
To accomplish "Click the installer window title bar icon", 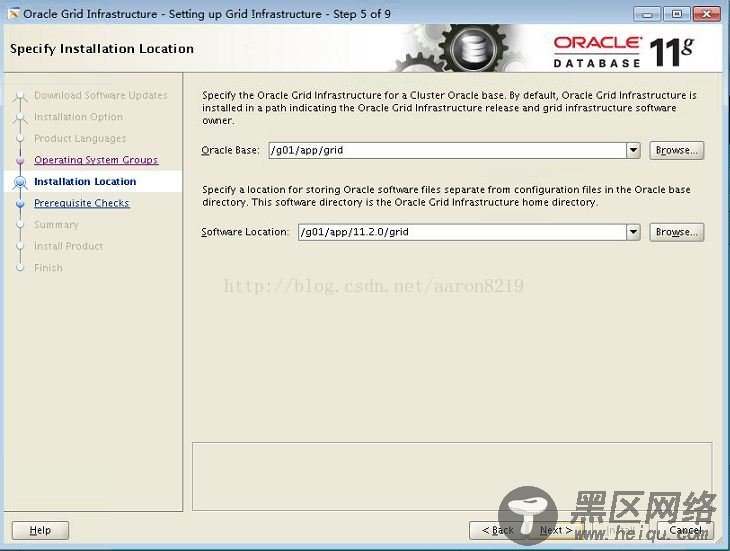I will pyautogui.click(x=14, y=14).
